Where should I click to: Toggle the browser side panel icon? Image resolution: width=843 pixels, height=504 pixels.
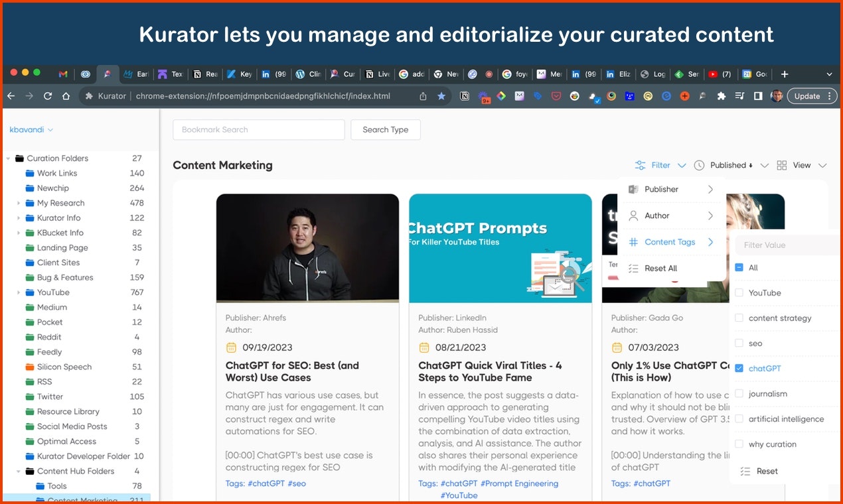pos(758,96)
